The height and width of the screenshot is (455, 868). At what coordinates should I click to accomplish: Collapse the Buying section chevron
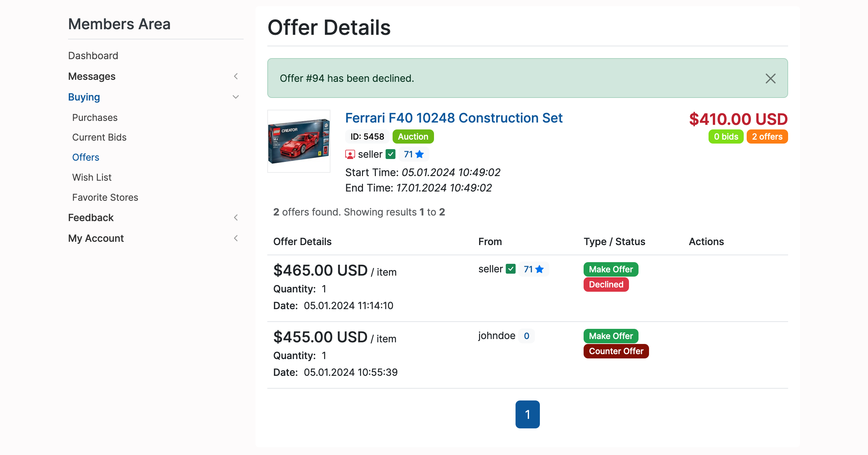(236, 97)
